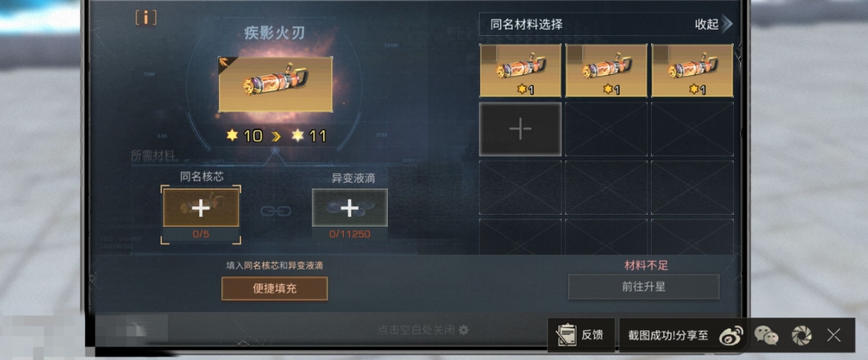The image size is (868, 360).
Task: Share via the camera shutter icon
Action: coord(801,335)
